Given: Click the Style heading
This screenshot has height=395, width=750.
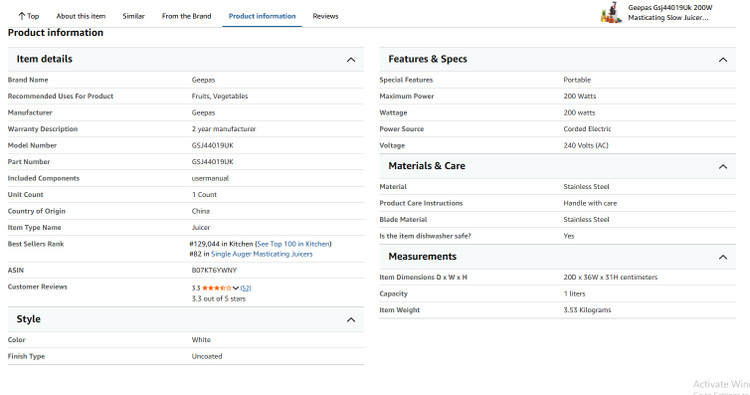Looking at the screenshot, I should pos(28,319).
